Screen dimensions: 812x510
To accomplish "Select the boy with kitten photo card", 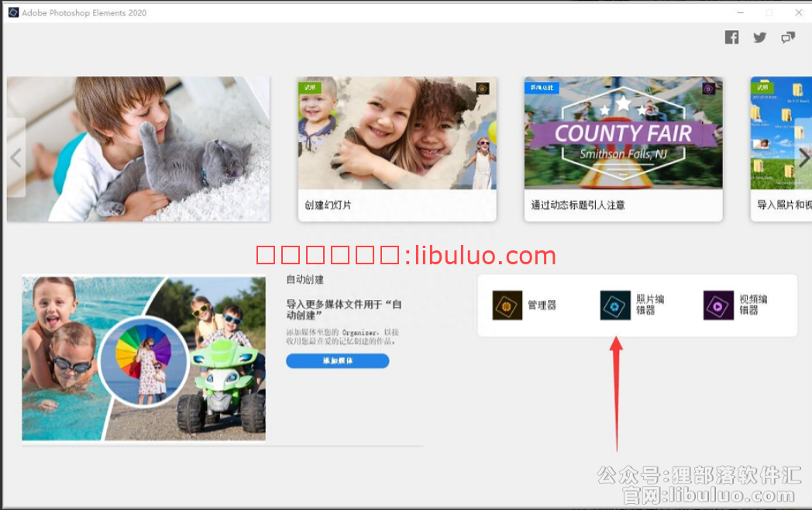I will (138, 149).
